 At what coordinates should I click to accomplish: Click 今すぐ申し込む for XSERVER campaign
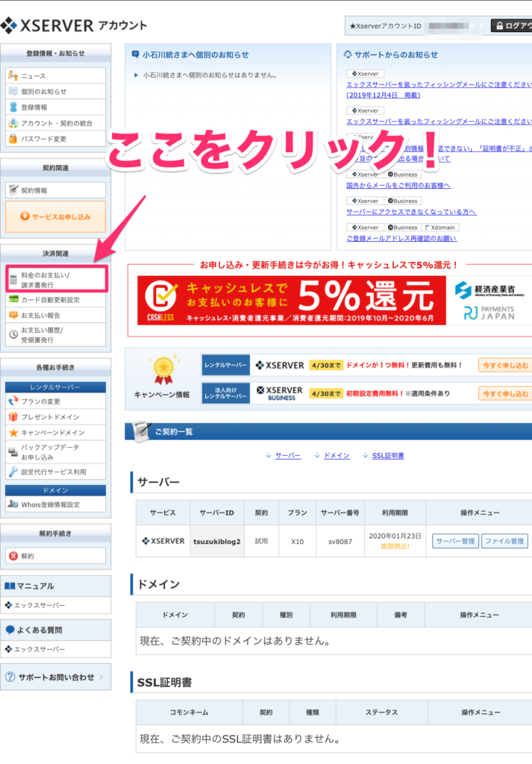click(x=505, y=366)
